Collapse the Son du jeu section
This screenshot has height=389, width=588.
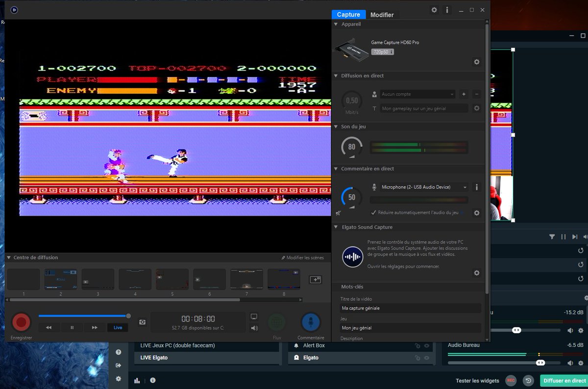[x=336, y=127]
